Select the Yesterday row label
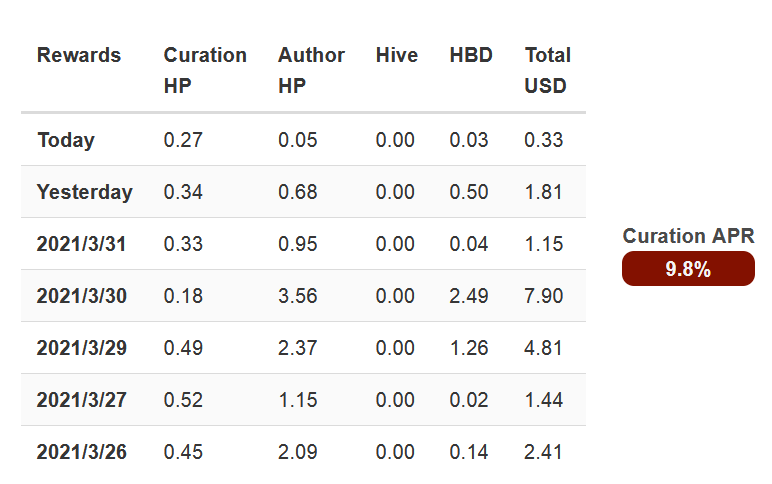 point(85,192)
